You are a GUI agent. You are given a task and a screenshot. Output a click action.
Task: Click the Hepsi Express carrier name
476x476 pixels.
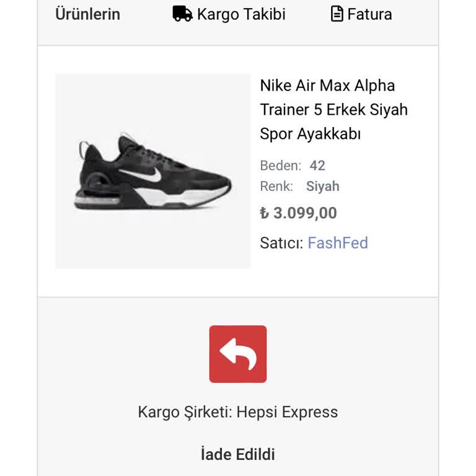point(287,412)
